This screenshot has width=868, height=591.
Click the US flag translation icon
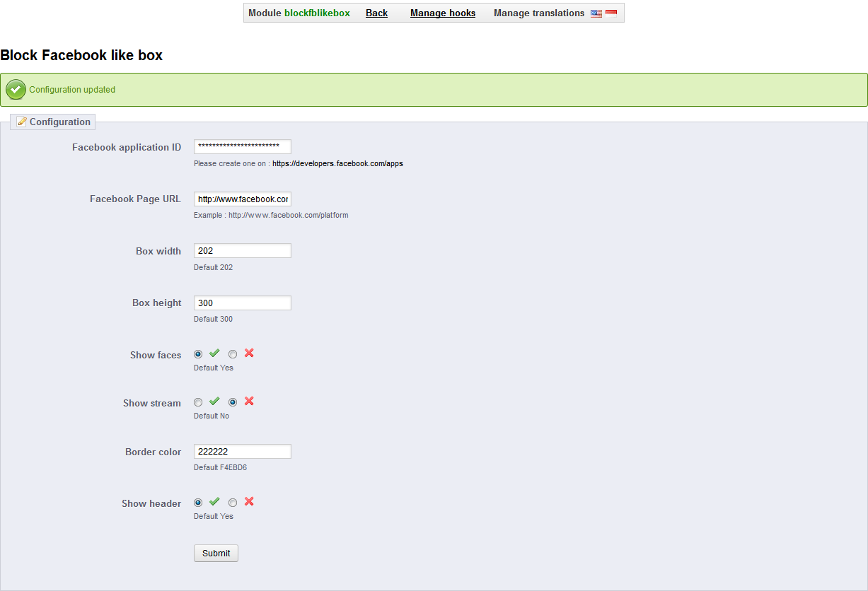click(596, 13)
